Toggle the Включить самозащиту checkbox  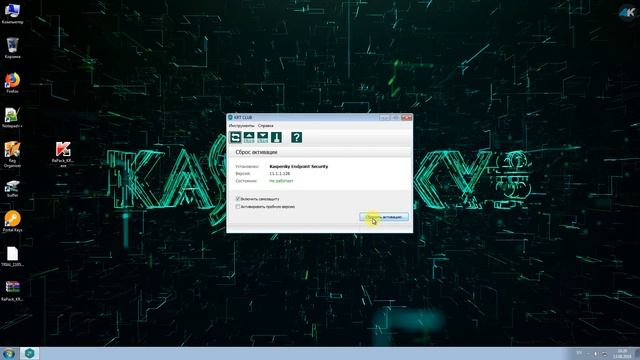point(238,199)
